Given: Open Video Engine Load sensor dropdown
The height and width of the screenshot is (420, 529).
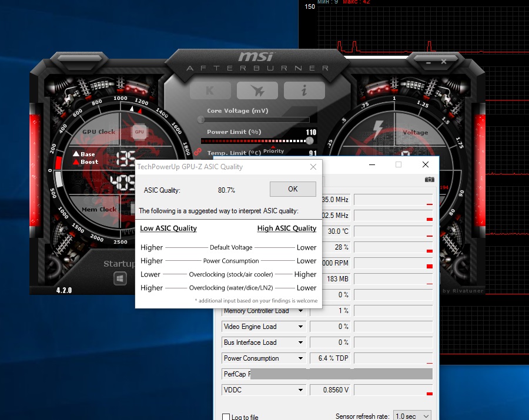Looking at the screenshot, I should coord(300,327).
